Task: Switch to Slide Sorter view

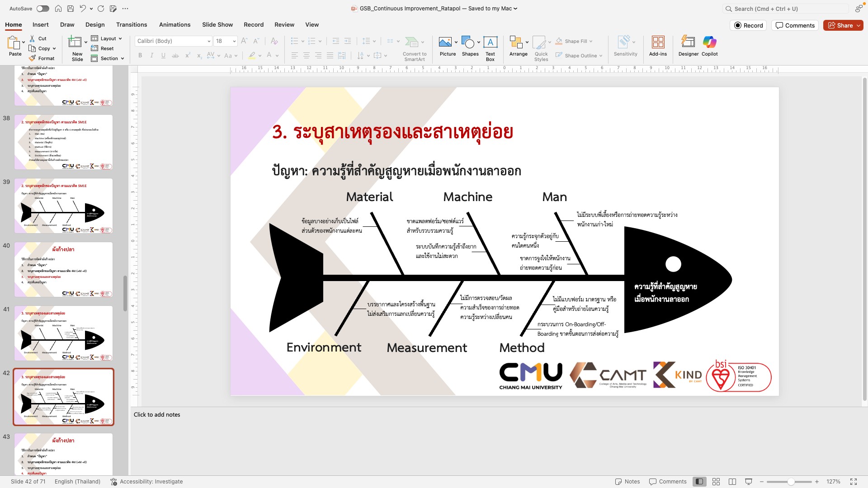Action: (x=716, y=482)
